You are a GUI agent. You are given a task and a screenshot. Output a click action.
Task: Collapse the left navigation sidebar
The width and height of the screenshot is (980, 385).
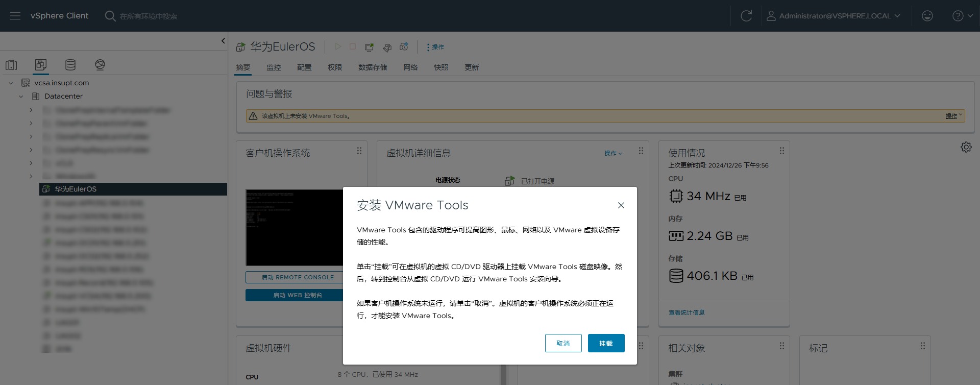[x=223, y=41]
